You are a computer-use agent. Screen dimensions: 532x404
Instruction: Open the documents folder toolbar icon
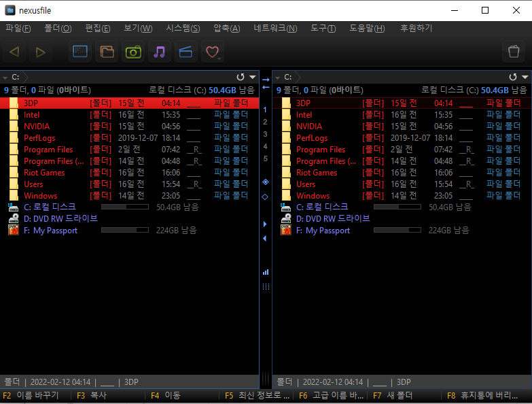click(x=107, y=52)
